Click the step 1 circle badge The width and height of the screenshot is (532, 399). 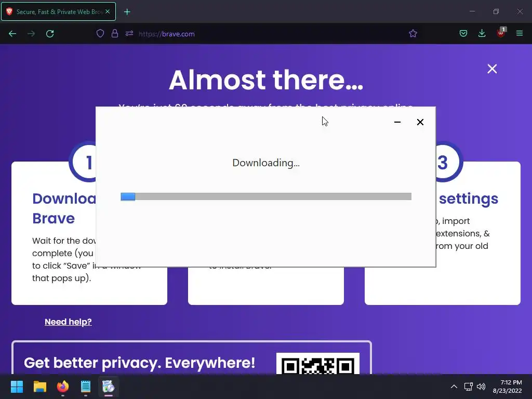pyautogui.click(x=84, y=162)
